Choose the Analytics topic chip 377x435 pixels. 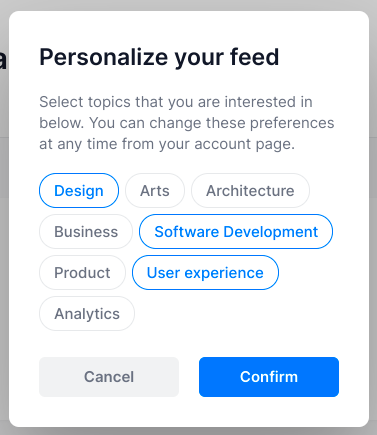pos(87,314)
